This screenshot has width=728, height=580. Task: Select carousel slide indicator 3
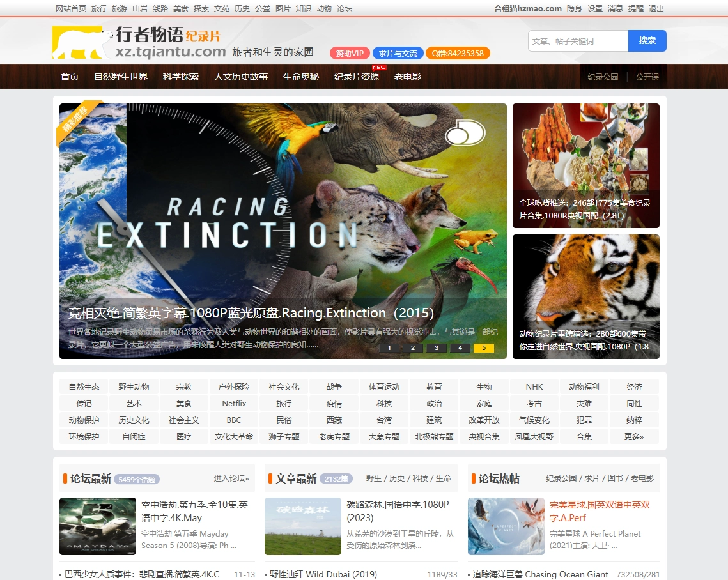pyautogui.click(x=437, y=348)
